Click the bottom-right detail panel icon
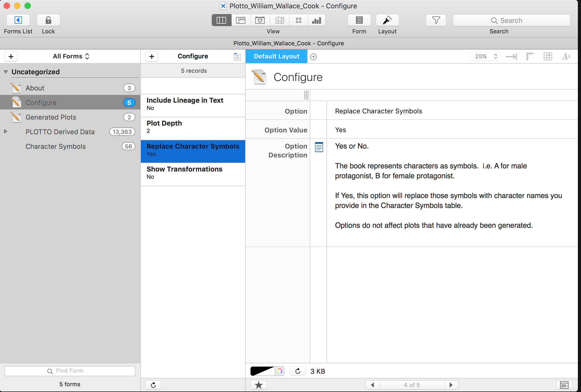The width and height of the screenshot is (581, 392). (564, 385)
